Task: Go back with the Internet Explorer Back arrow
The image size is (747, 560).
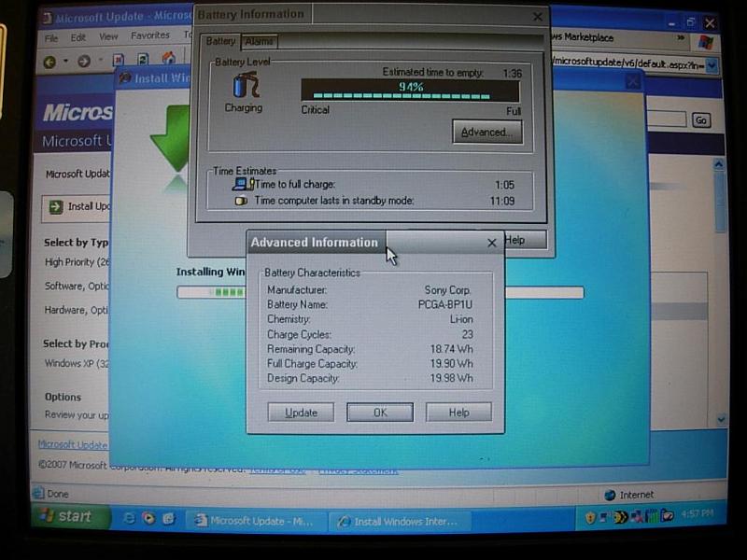Action: 49,62
